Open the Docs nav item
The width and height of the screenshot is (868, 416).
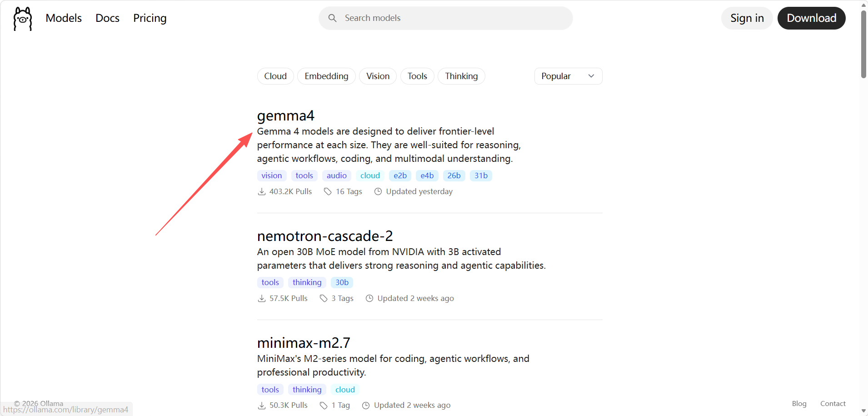(x=107, y=18)
